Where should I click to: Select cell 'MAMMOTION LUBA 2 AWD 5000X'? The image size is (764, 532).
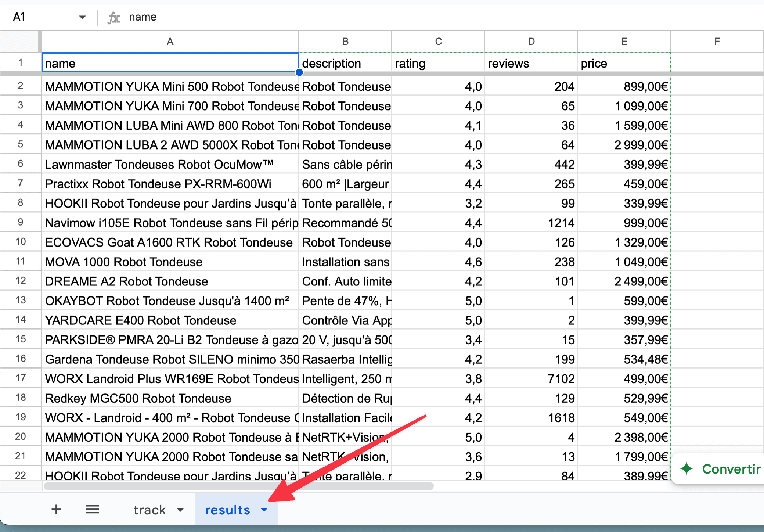(170, 145)
